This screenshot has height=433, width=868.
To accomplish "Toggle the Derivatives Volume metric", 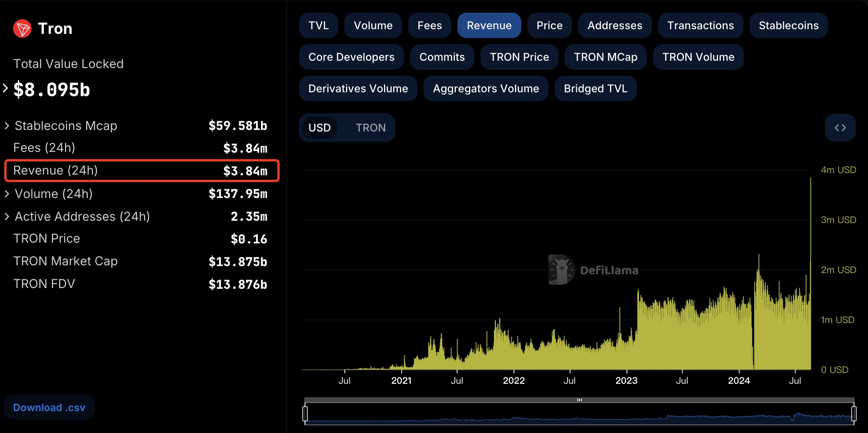I will (x=358, y=88).
